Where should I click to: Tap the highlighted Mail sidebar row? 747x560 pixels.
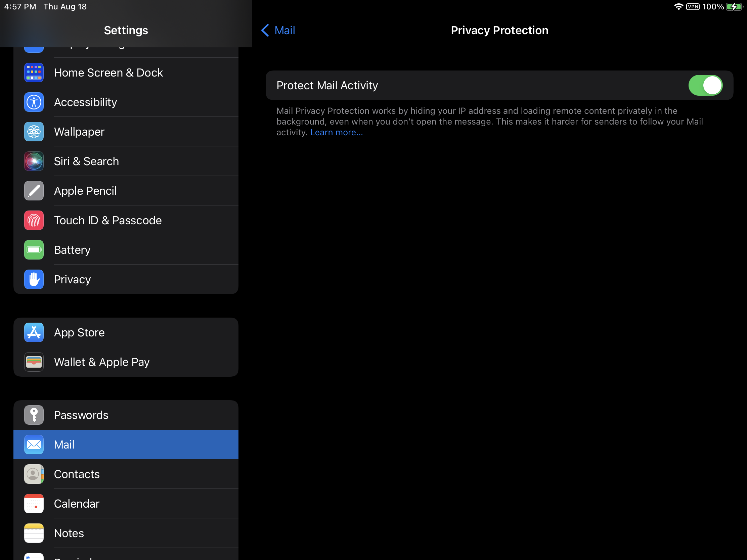[126, 445]
